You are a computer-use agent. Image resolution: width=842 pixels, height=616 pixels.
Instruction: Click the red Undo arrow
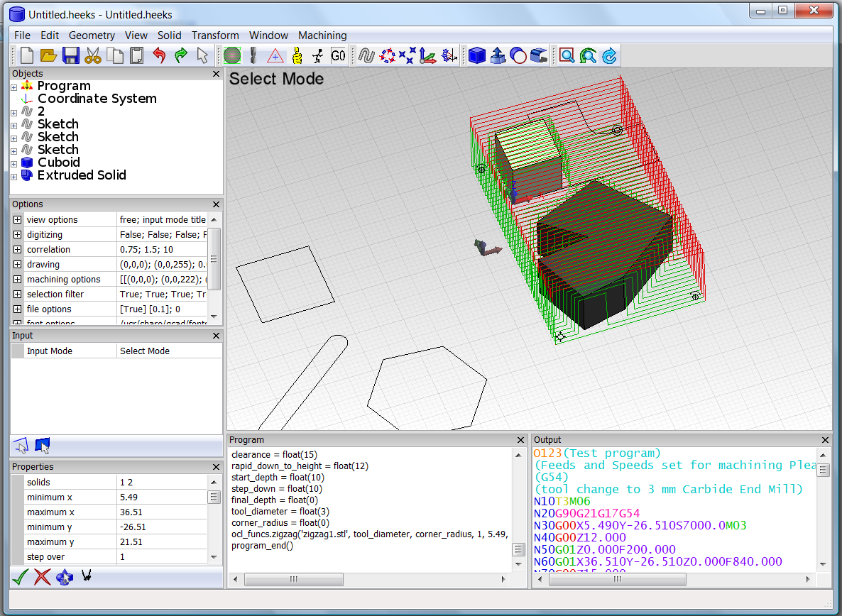[158, 55]
